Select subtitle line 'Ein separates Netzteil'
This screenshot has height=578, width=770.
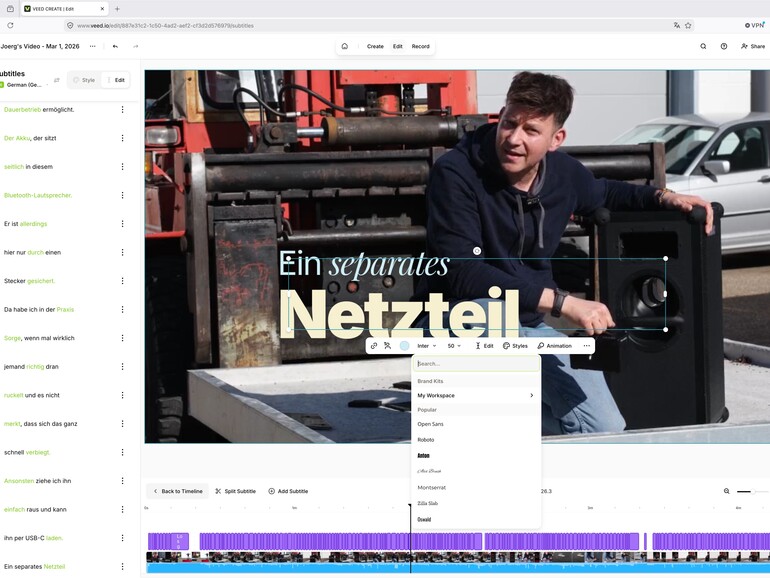pos(34,566)
